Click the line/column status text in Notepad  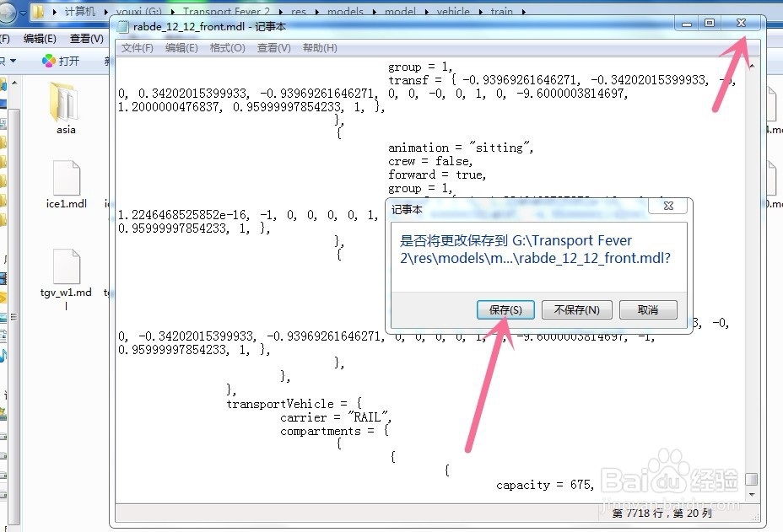pyautogui.click(x=661, y=513)
